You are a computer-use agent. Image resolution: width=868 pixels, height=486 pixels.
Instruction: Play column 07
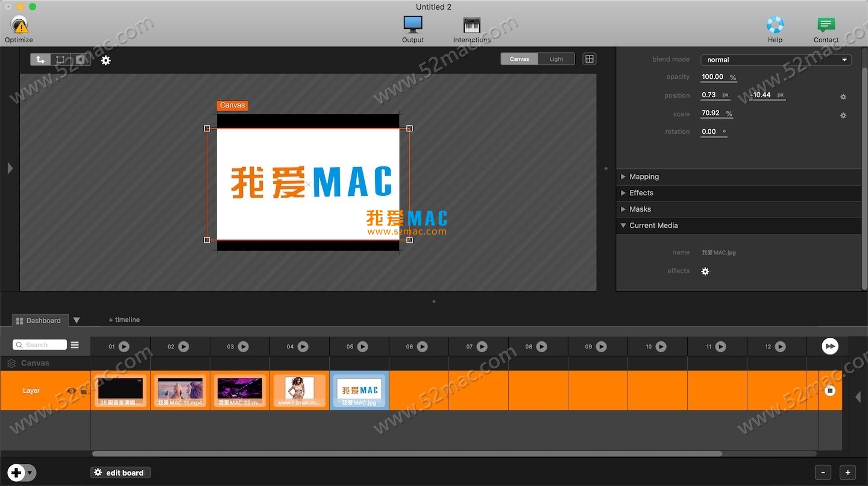click(x=482, y=347)
